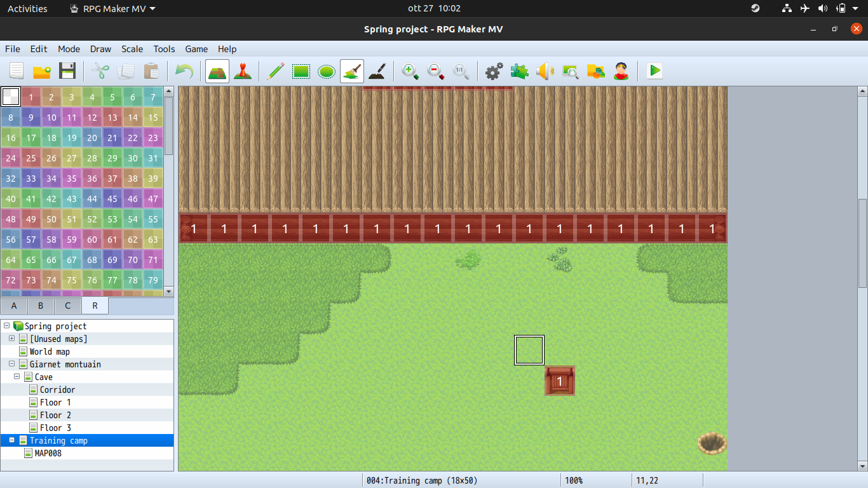Switch to Event mode icon
Viewport: 868px width, 488px height.
click(x=243, y=71)
